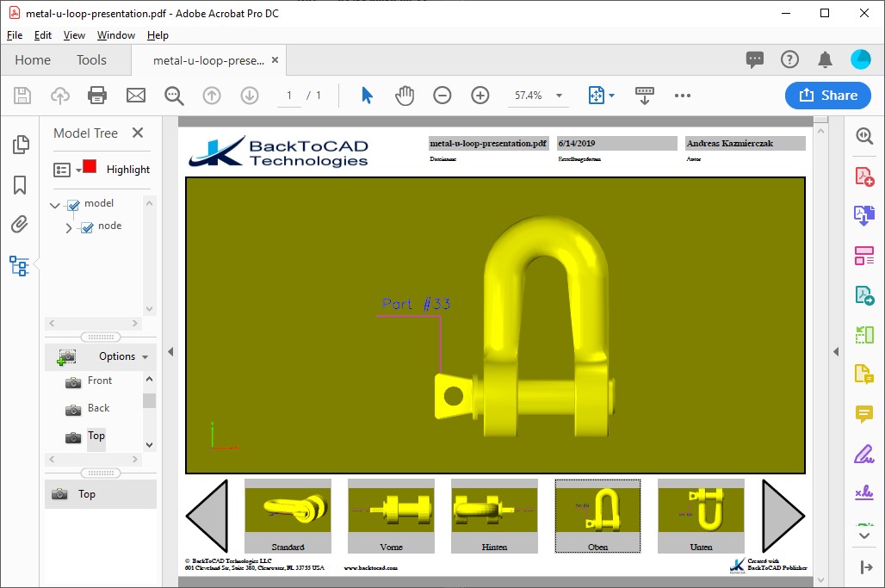Expand the right tools pane via bottom arrow icon
This screenshot has width=885, height=588.
coord(866,567)
